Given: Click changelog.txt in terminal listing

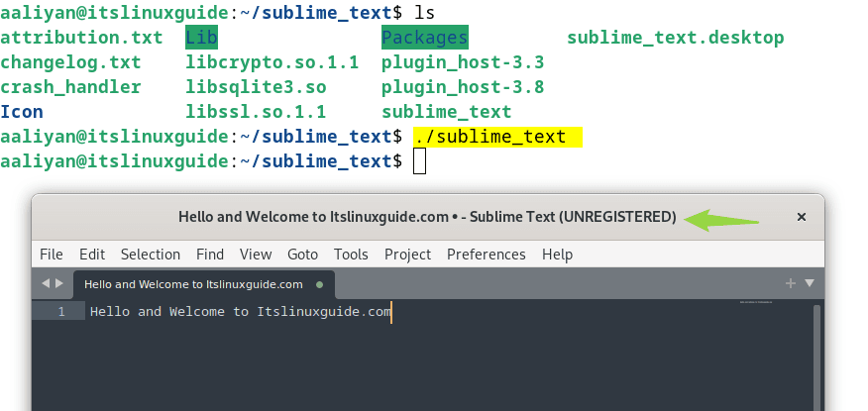Looking at the screenshot, I should point(70,62).
